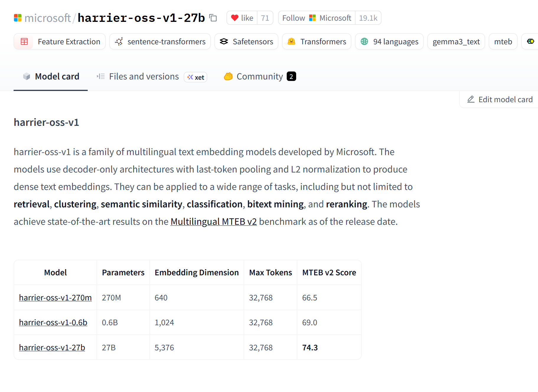This screenshot has height=392, width=538.
Task: Open the Community tab
Action: click(260, 77)
